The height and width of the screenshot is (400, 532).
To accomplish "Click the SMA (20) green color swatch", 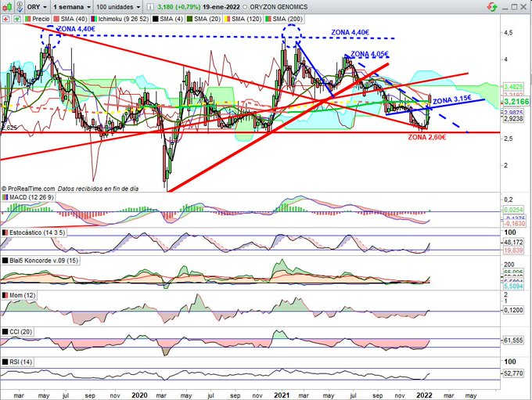I will 190,19.
